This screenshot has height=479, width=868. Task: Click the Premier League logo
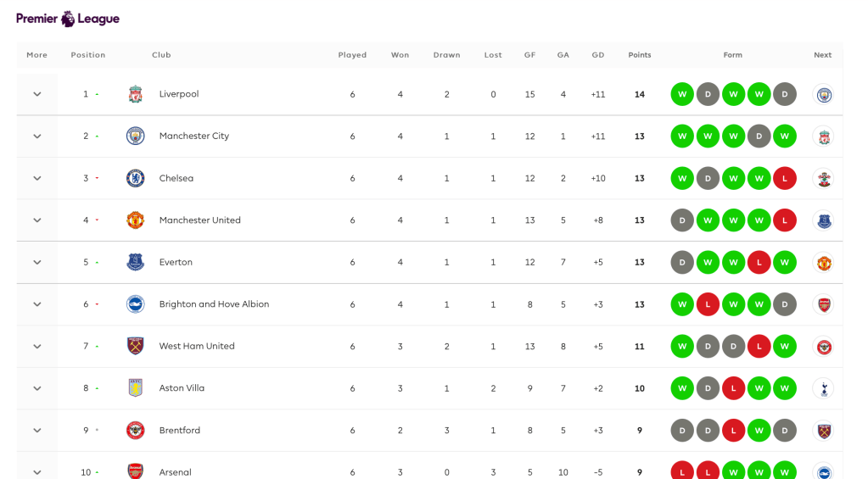tap(68, 19)
